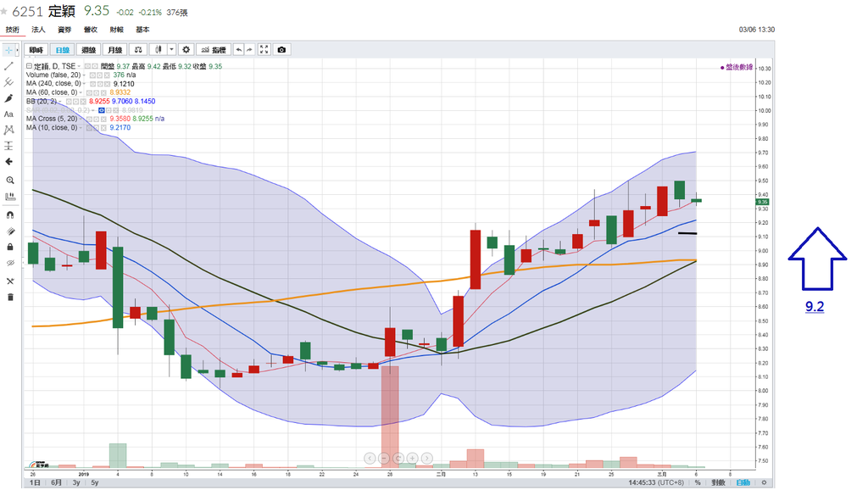868x490 pixels.
Task: Open chart style dropdown arrow
Action: (x=171, y=50)
